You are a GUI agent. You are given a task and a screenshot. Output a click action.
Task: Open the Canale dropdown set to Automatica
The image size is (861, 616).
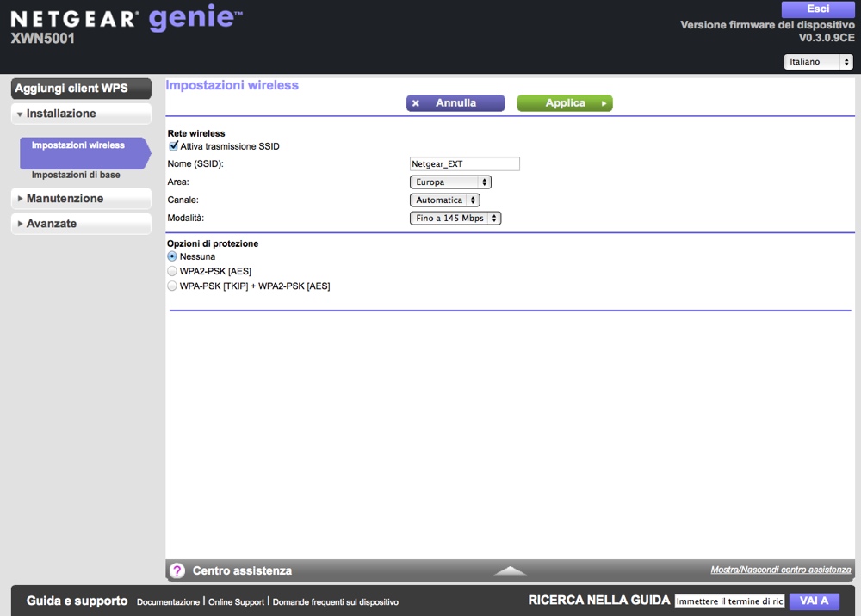click(x=445, y=200)
